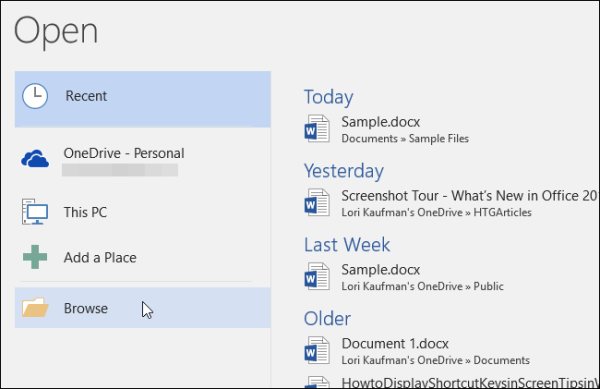Open the Browse dialog

(143, 308)
